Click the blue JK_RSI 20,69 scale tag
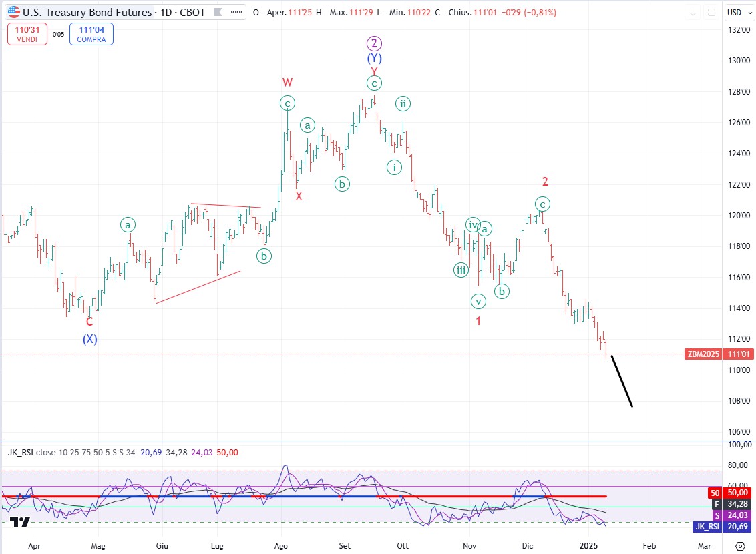The image size is (756, 554). click(x=722, y=527)
